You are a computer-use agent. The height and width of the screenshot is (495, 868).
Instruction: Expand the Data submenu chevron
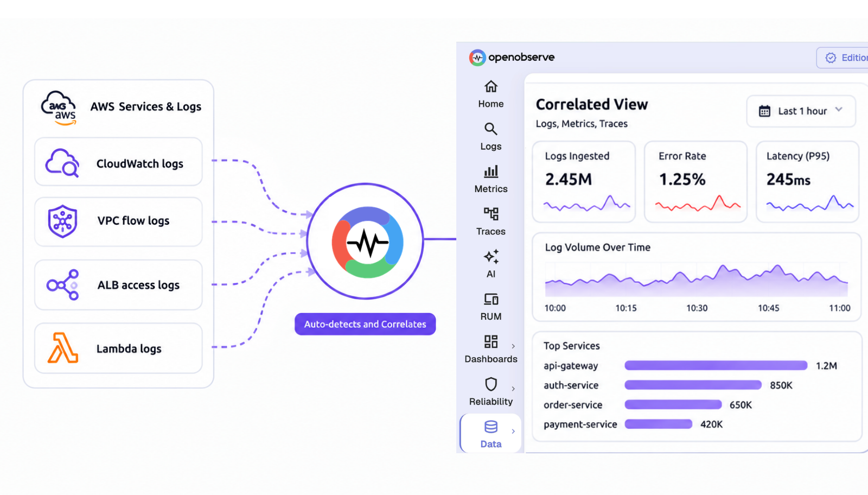pos(513,431)
